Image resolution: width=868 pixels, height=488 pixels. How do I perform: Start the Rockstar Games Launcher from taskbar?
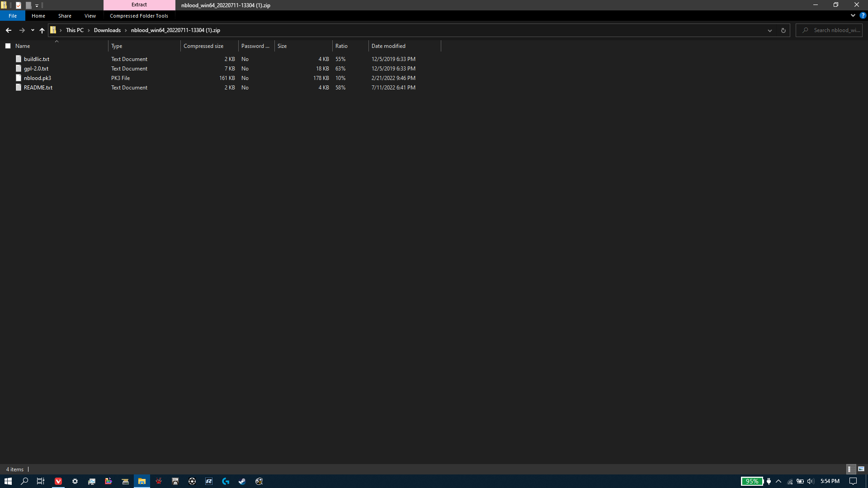point(208,481)
